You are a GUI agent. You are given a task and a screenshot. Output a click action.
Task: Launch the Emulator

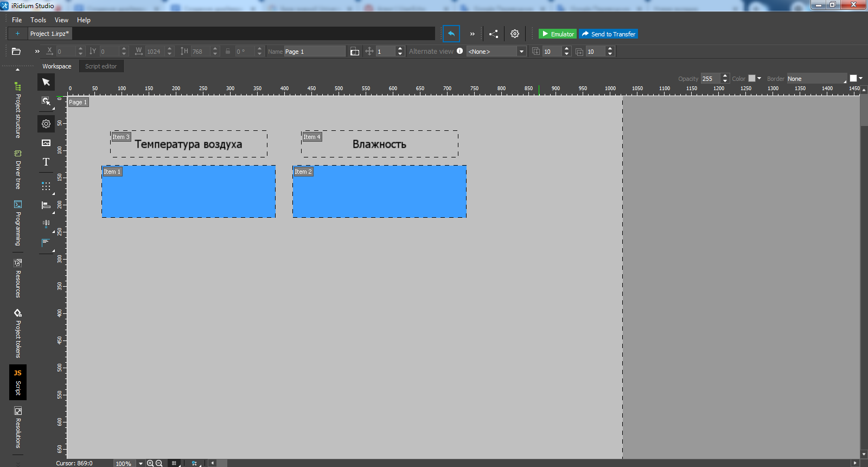[x=558, y=34]
